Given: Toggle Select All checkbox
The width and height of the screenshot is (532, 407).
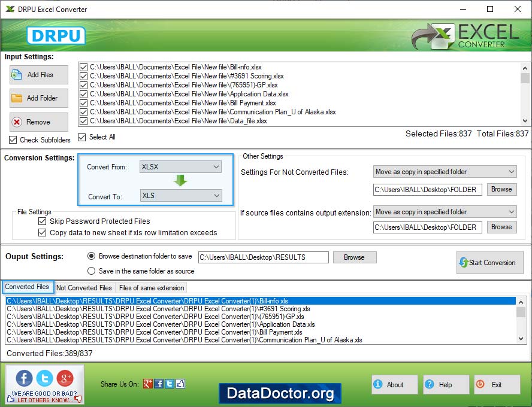Looking at the screenshot, I should tap(81, 137).
